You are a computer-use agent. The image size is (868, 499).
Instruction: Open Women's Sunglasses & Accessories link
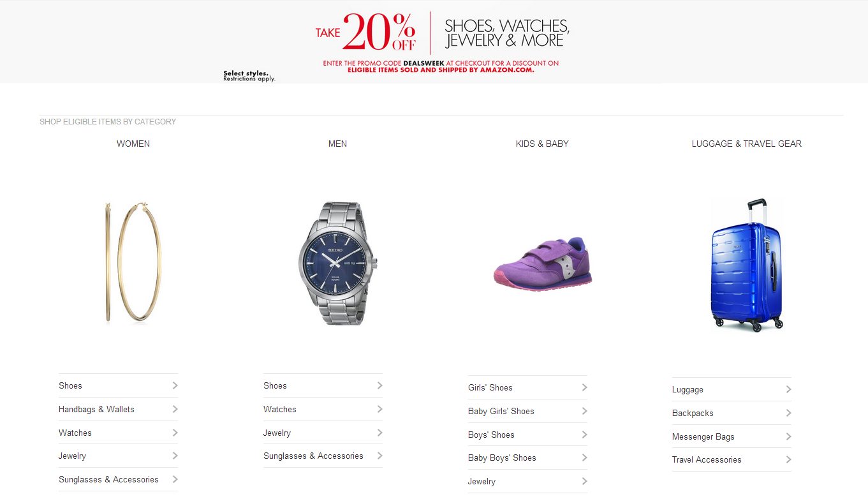[108, 479]
